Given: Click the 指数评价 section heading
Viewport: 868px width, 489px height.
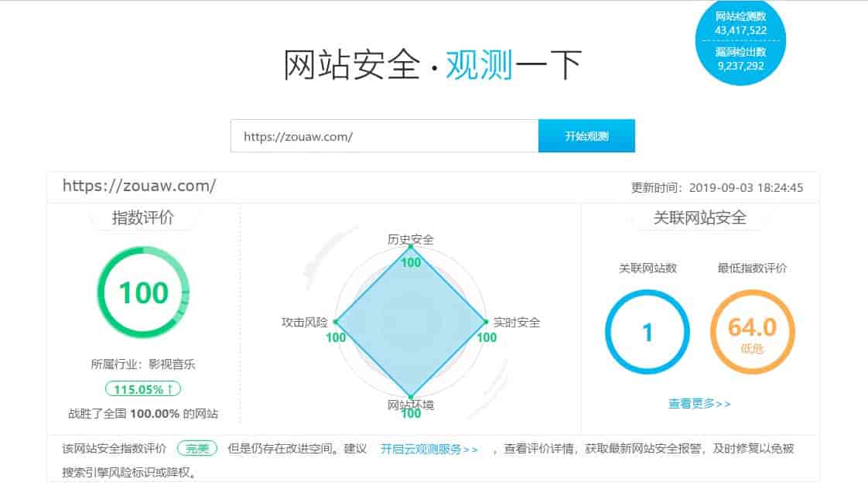Looking at the screenshot, I should coord(143,218).
